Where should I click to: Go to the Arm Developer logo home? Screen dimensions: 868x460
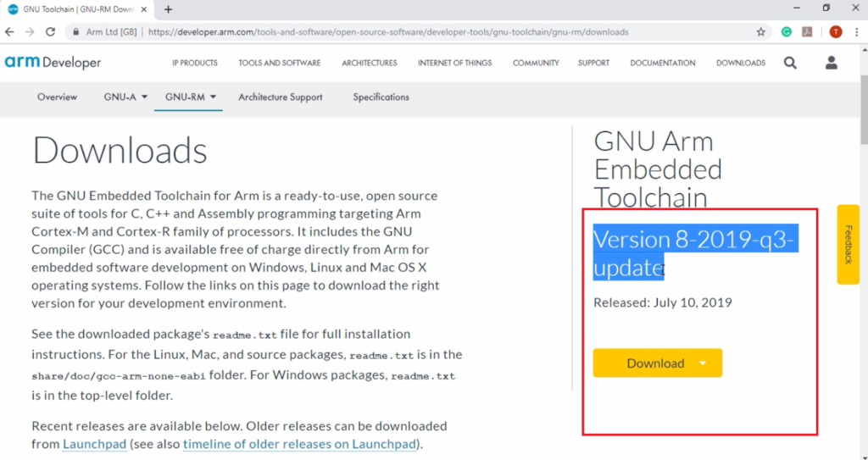coord(53,63)
